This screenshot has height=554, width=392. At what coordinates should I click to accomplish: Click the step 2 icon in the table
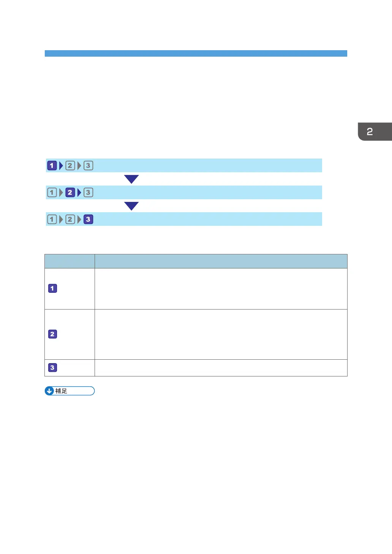point(52,334)
